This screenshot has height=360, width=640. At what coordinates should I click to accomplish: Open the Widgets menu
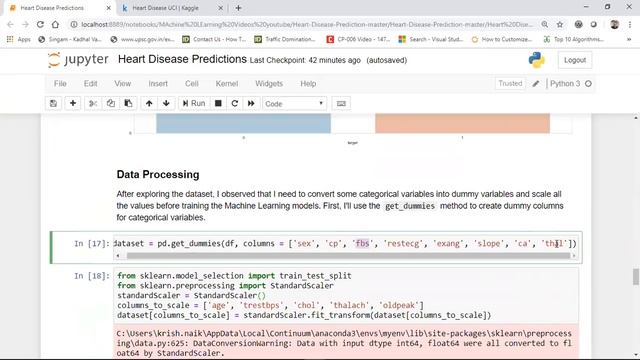click(269, 84)
